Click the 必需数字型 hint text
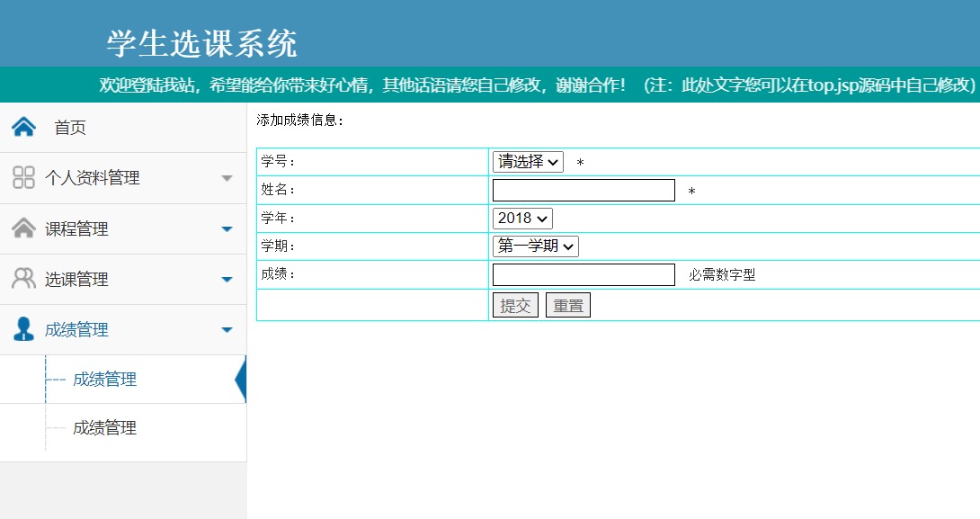Image resolution: width=980 pixels, height=519 pixels. click(x=722, y=275)
